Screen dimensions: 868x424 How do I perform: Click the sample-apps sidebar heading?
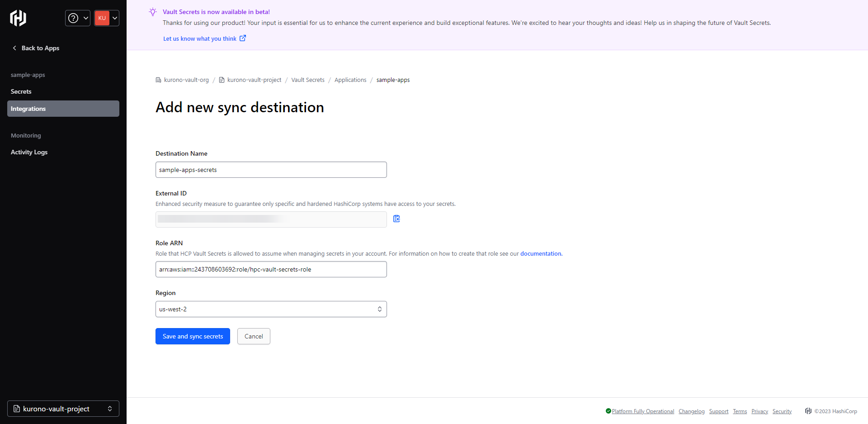pyautogui.click(x=28, y=75)
